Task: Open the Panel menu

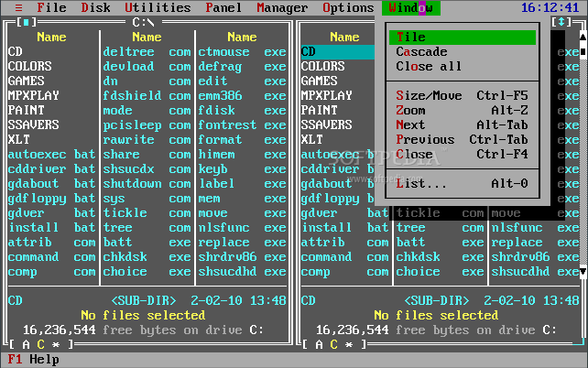Action: 223,7
